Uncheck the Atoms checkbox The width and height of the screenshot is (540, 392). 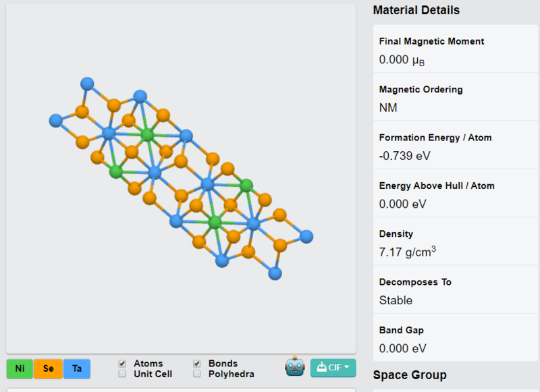click(x=122, y=364)
